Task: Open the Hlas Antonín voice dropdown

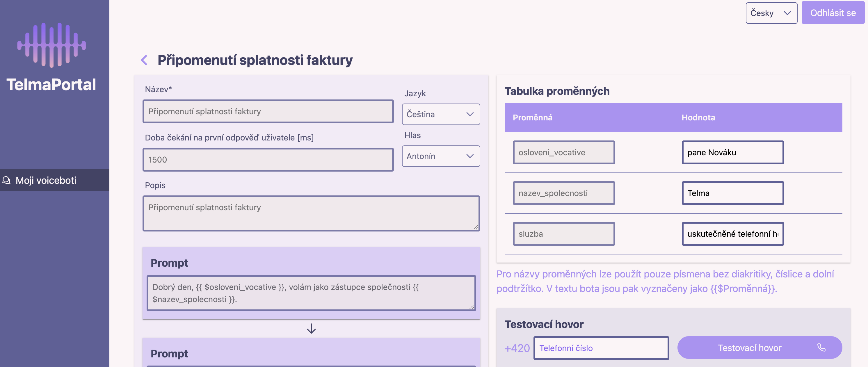Action: 440,156
